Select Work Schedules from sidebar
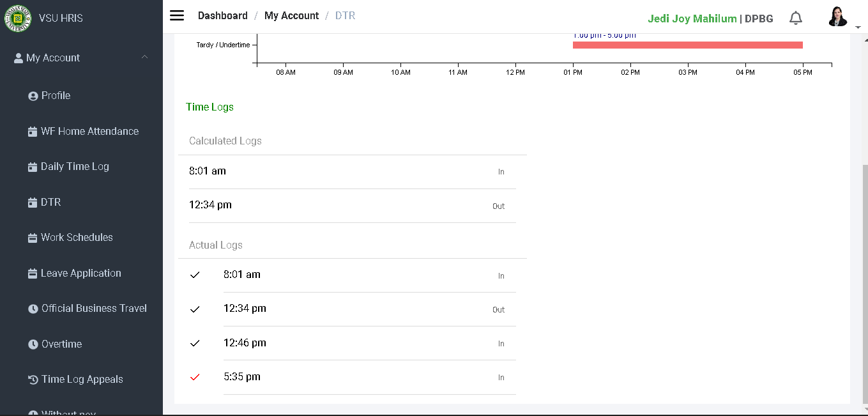 77,238
